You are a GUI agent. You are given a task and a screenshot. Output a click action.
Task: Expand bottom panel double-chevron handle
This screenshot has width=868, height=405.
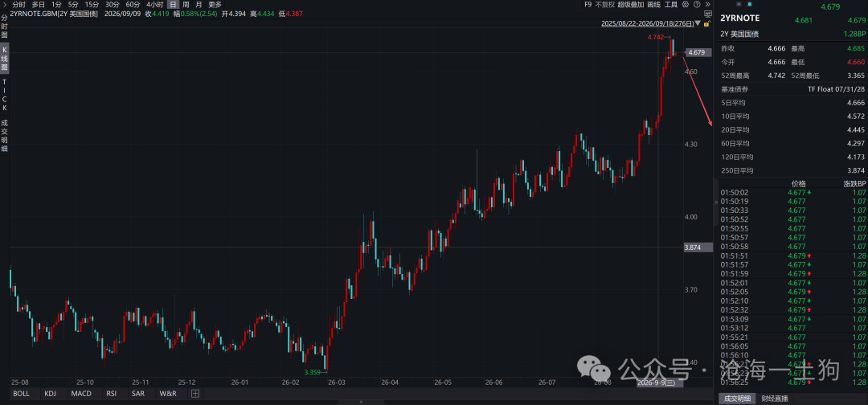coord(361,402)
